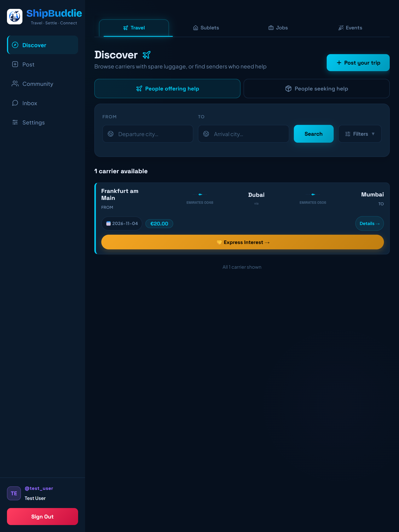
Task: Open Settings from the sidebar
Action: (x=43, y=122)
